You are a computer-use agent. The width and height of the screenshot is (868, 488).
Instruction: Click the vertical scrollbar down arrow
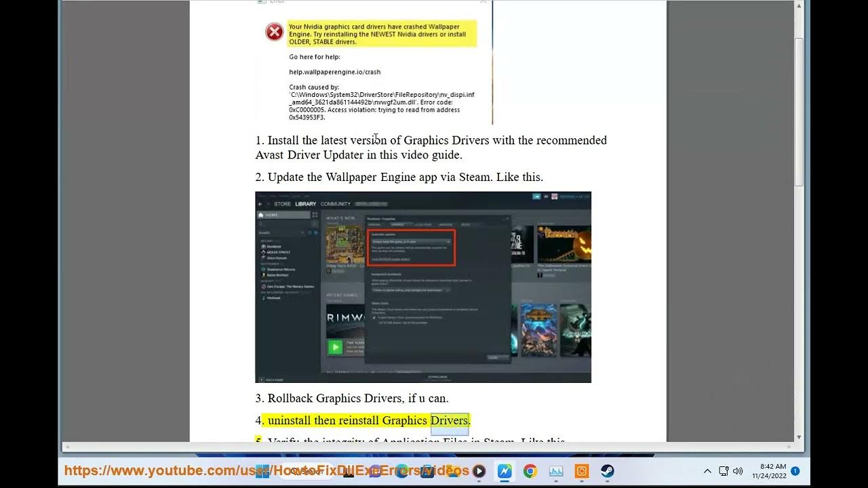tap(799, 437)
